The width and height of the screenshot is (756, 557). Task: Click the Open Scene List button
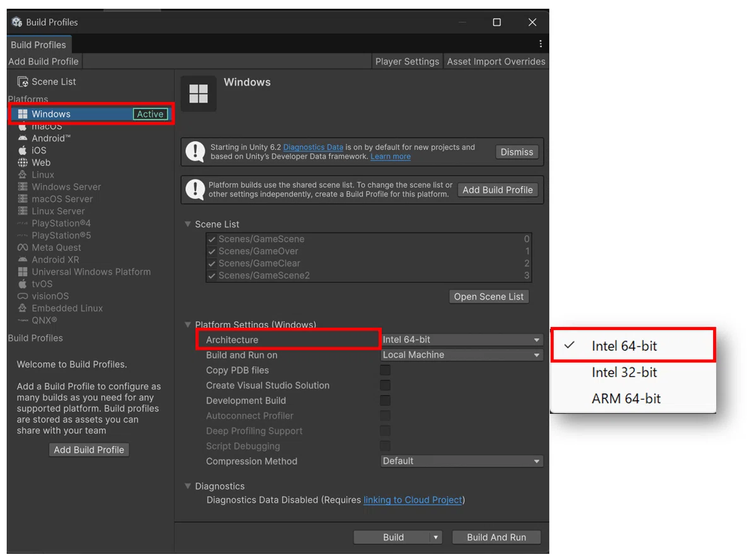(x=489, y=297)
